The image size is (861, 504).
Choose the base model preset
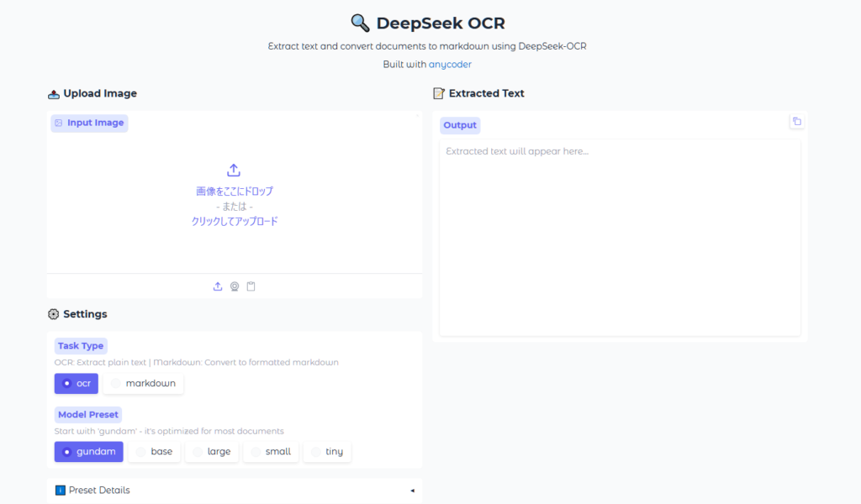[x=153, y=452]
